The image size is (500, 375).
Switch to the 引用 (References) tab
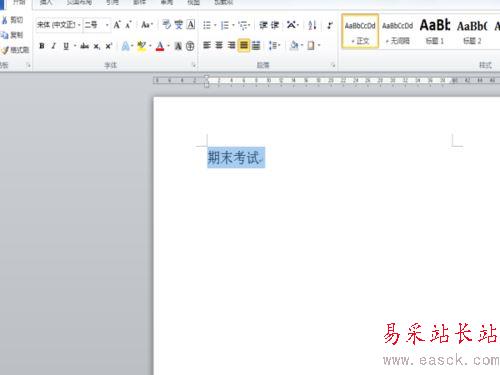112,3
